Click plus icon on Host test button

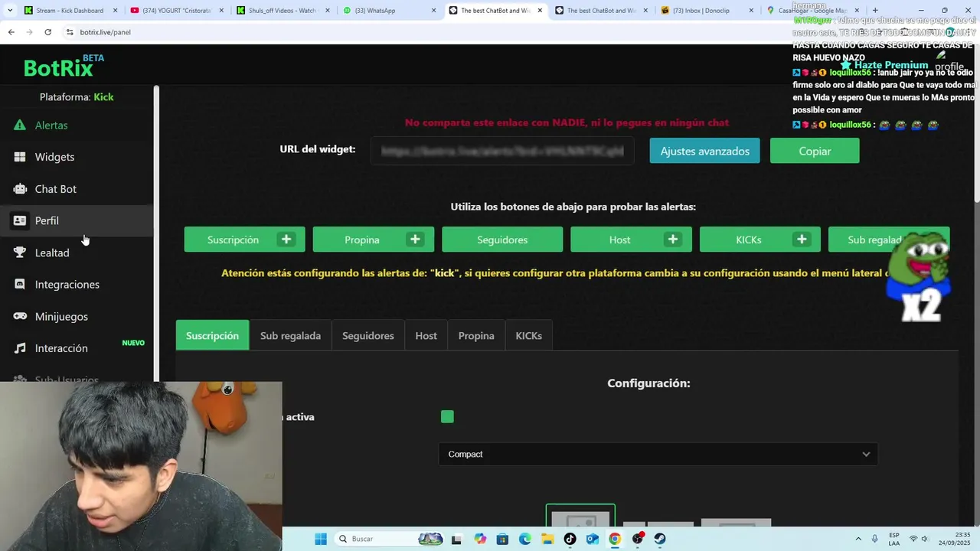point(673,240)
